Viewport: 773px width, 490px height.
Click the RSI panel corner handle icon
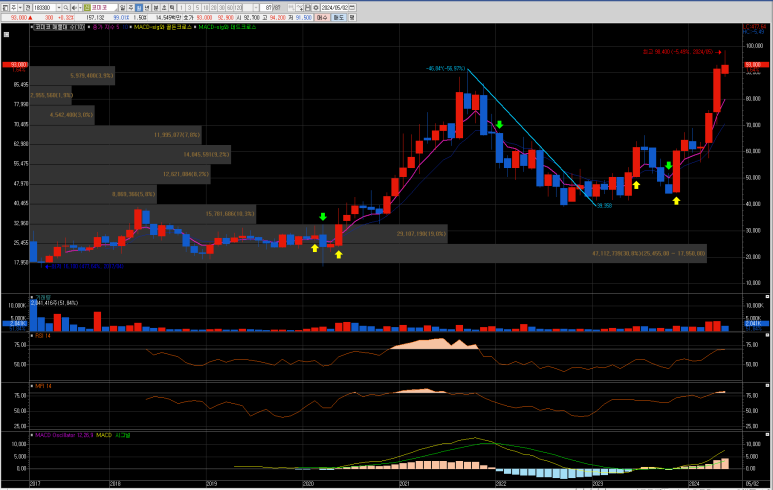767,335
